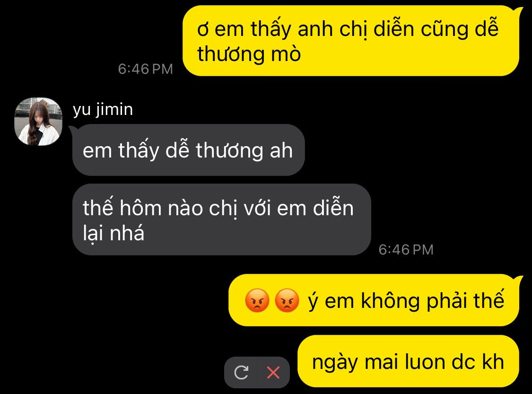Click the word 'ah' in the gray bubble
This screenshot has height=394, width=532.
[281, 150]
